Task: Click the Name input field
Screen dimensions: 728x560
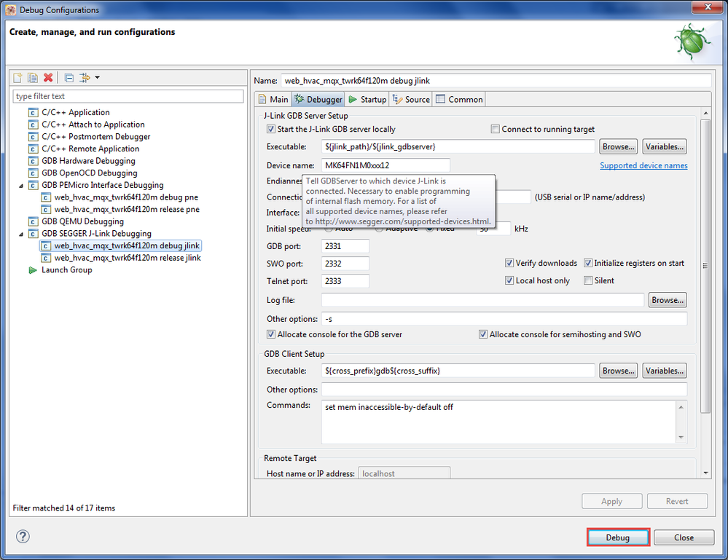Action: [x=496, y=81]
